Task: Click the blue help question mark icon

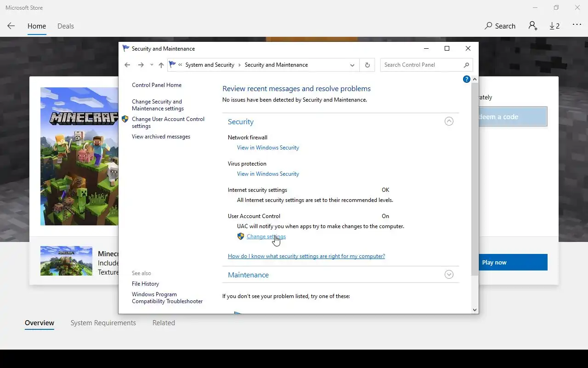Action: point(466,79)
